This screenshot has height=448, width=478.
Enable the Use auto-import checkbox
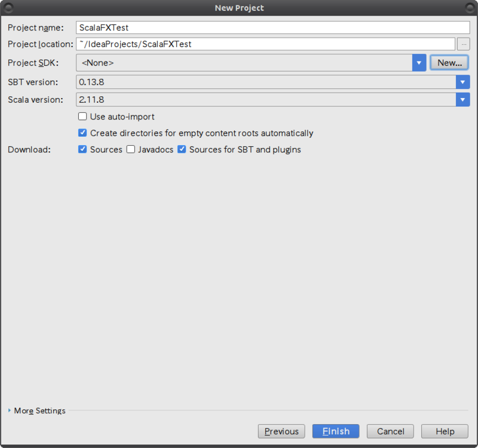82,116
